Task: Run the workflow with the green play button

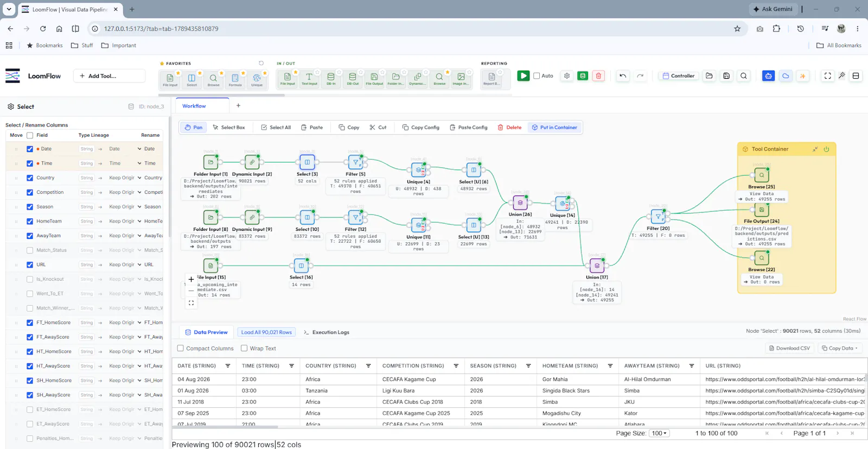Action: tap(523, 76)
